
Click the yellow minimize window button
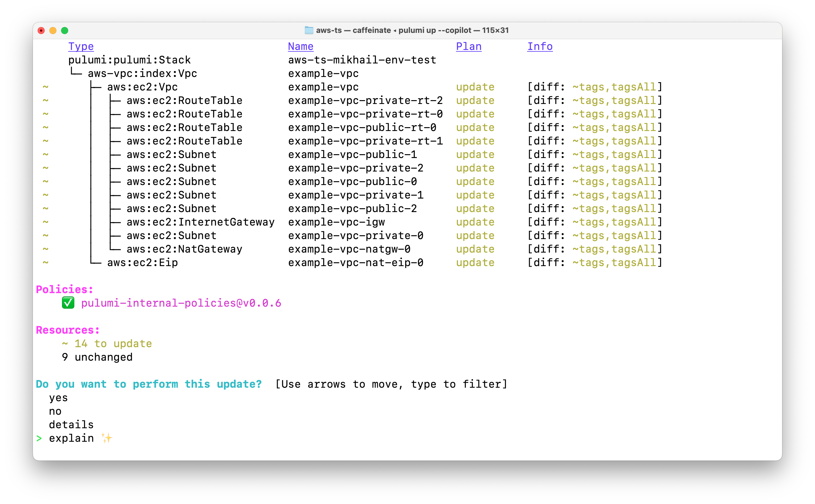(53, 31)
